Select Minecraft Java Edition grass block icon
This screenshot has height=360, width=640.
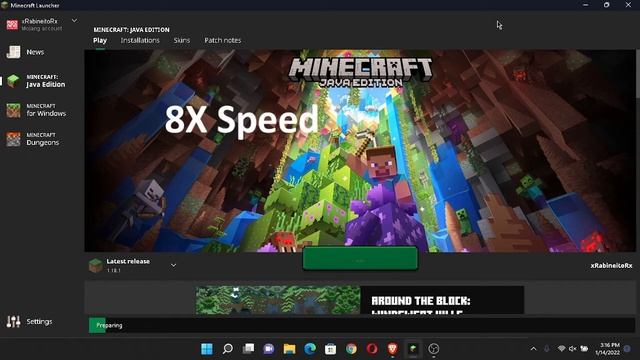tap(13, 81)
